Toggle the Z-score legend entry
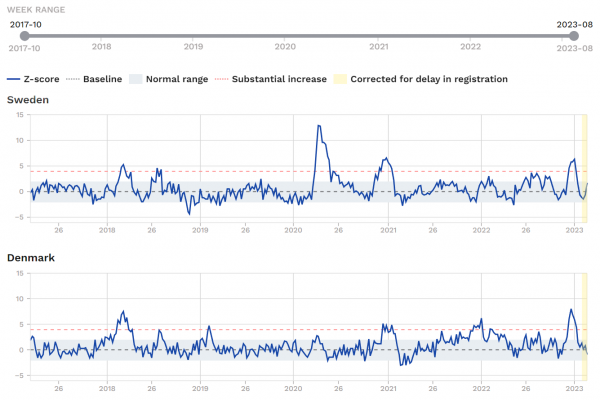This screenshot has height=400, width=600. tap(36, 79)
